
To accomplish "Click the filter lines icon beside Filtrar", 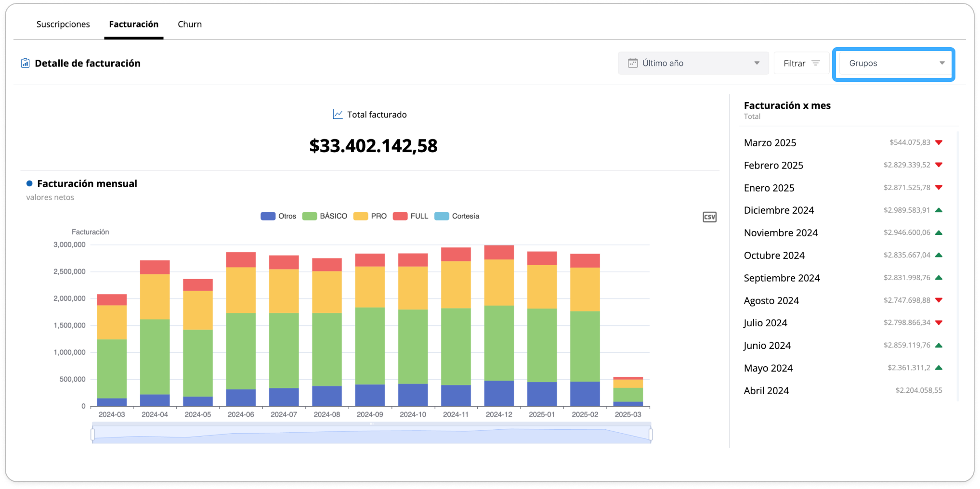I will tap(816, 63).
